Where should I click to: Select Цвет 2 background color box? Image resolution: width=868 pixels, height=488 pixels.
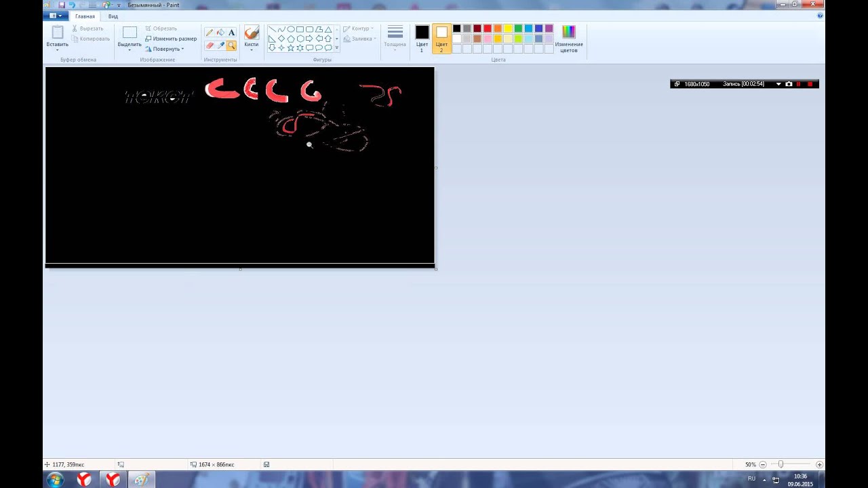click(x=441, y=39)
